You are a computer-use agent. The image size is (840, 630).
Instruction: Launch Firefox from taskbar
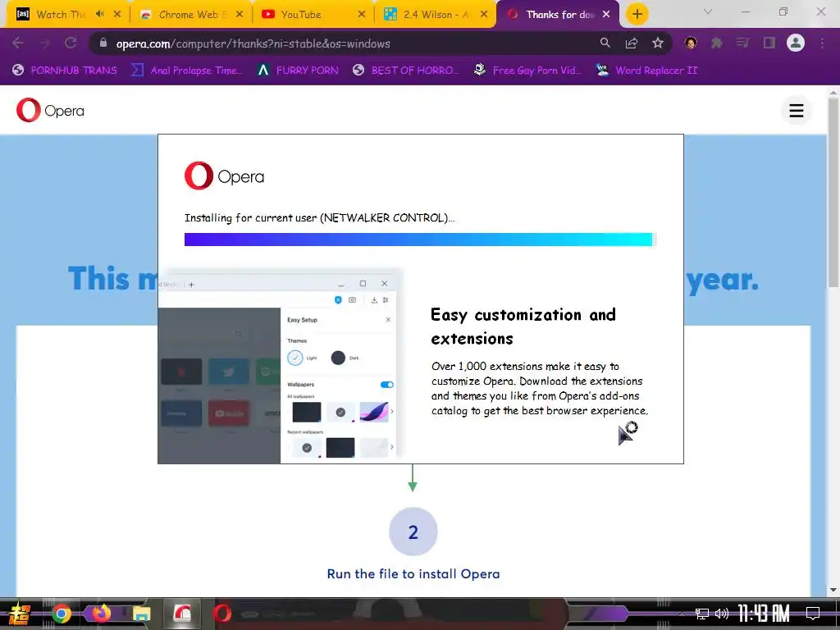pyautogui.click(x=101, y=614)
